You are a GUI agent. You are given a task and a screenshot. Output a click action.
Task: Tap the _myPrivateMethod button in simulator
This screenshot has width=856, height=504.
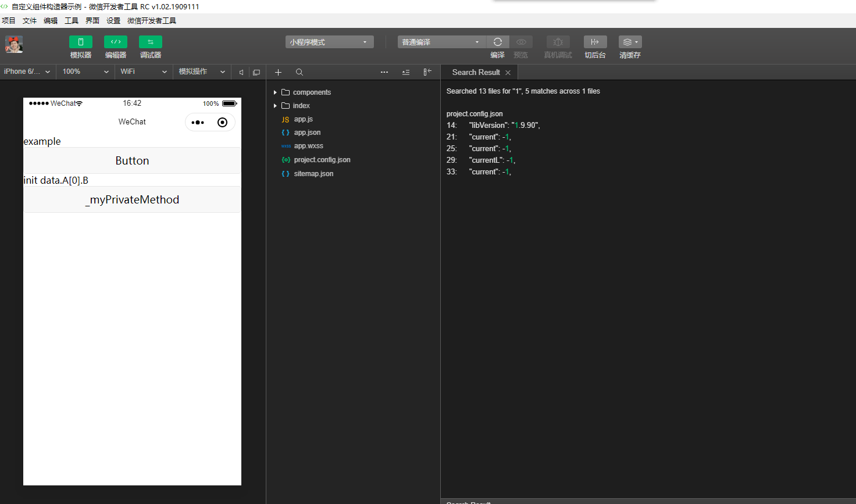132,199
